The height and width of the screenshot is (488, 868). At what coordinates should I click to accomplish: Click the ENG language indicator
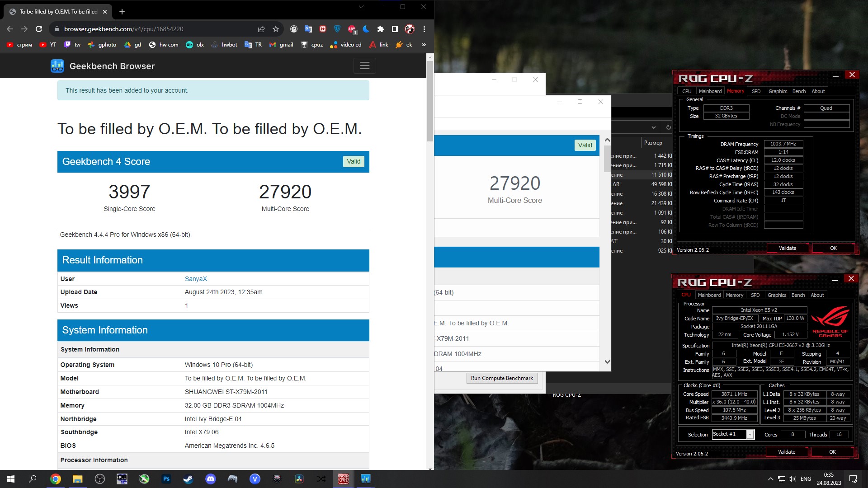point(806,479)
